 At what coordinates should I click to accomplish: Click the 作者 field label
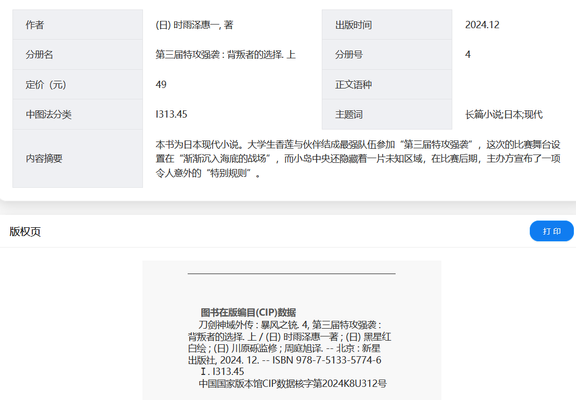[x=35, y=25]
